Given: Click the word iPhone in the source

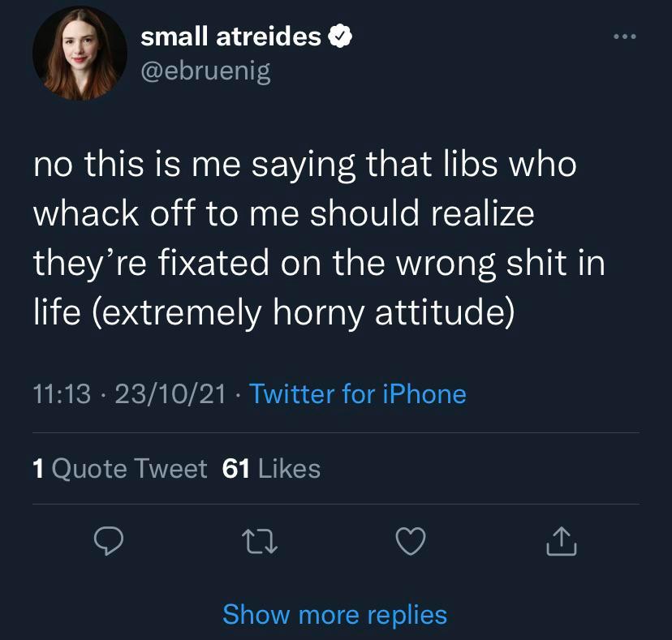Looking at the screenshot, I should click(421, 394).
